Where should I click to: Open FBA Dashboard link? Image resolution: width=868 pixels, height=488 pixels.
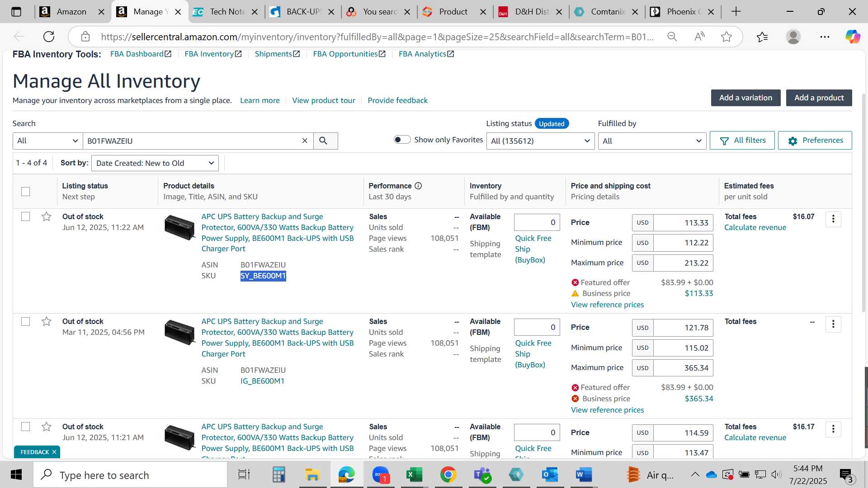pyautogui.click(x=141, y=54)
